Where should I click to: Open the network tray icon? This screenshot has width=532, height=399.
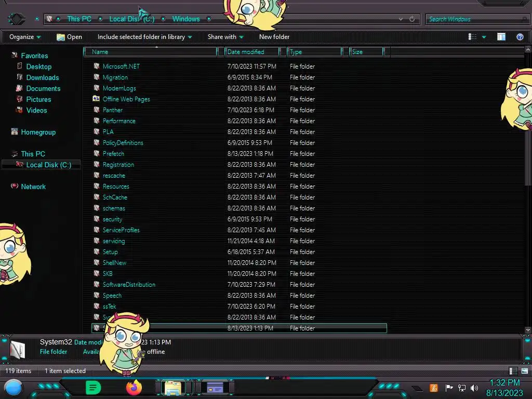462,388
